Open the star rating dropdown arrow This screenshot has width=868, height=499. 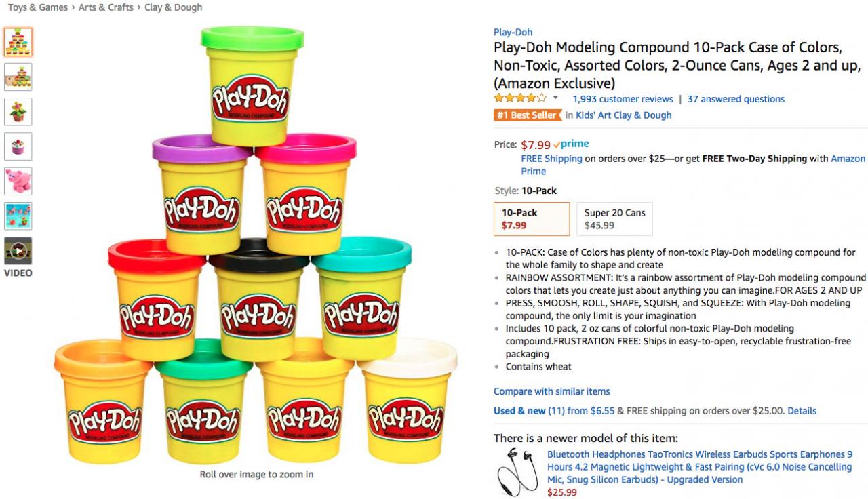(555, 98)
